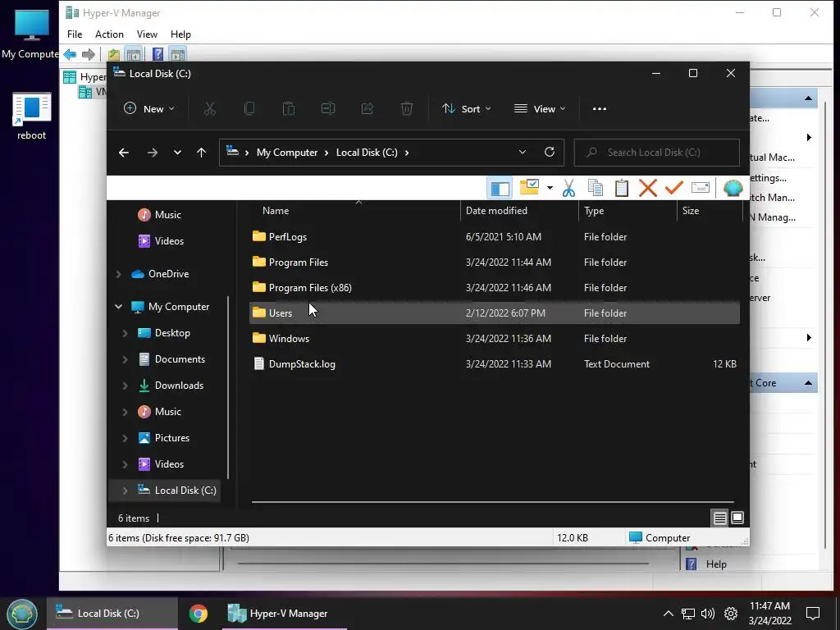Screen dimensions: 840x630
Task: Open the New dropdown menu
Action: (x=148, y=109)
